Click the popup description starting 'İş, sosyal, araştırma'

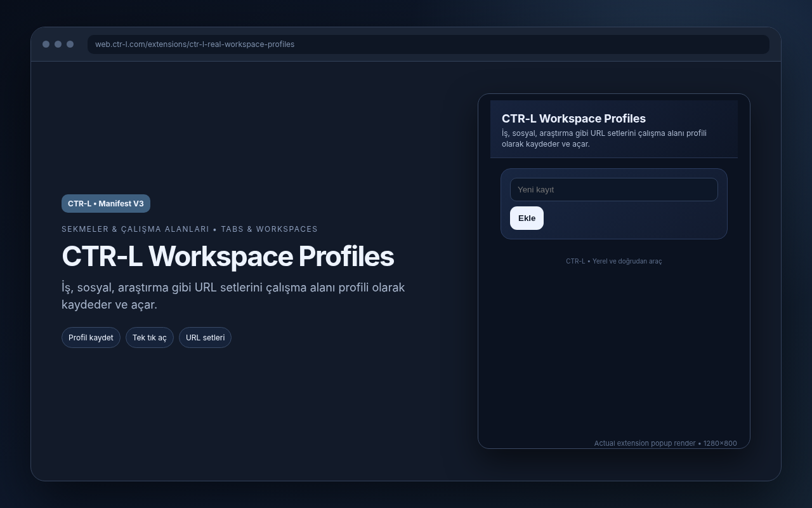(x=604, y=138)
